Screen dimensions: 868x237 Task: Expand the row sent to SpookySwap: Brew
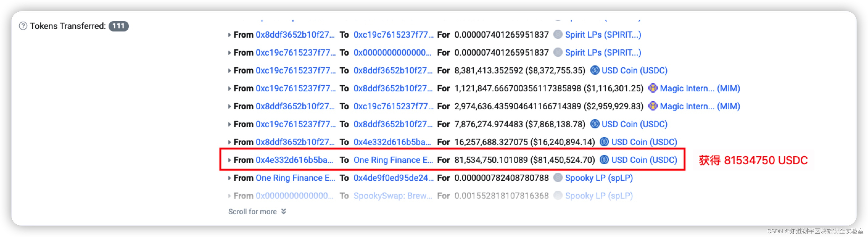[229, 196]
